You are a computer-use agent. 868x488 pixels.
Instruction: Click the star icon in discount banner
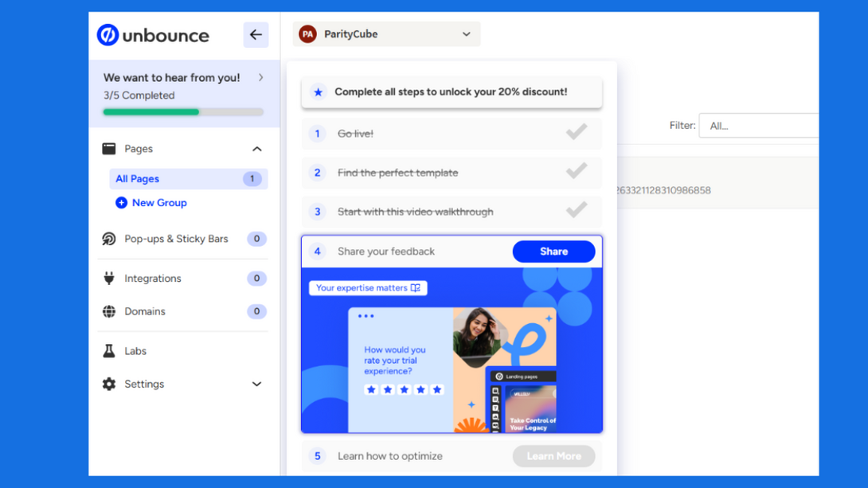(x=319, y=92)
